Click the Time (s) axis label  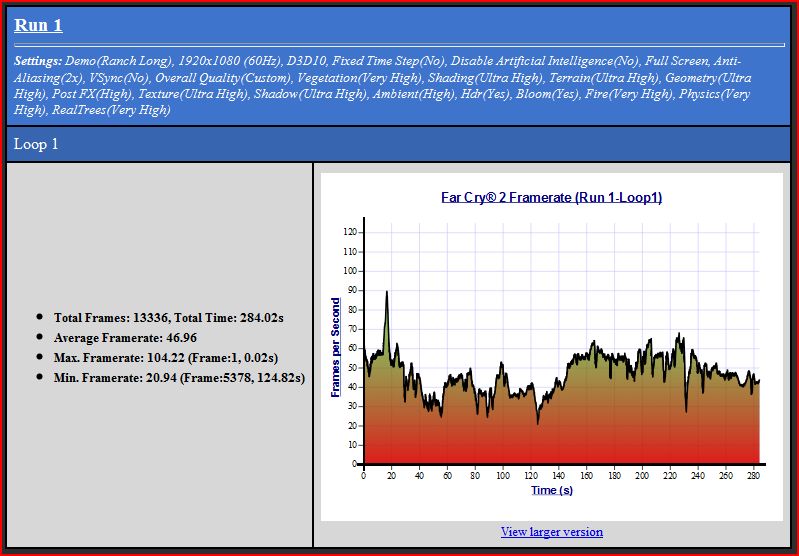tap(552, 490)
